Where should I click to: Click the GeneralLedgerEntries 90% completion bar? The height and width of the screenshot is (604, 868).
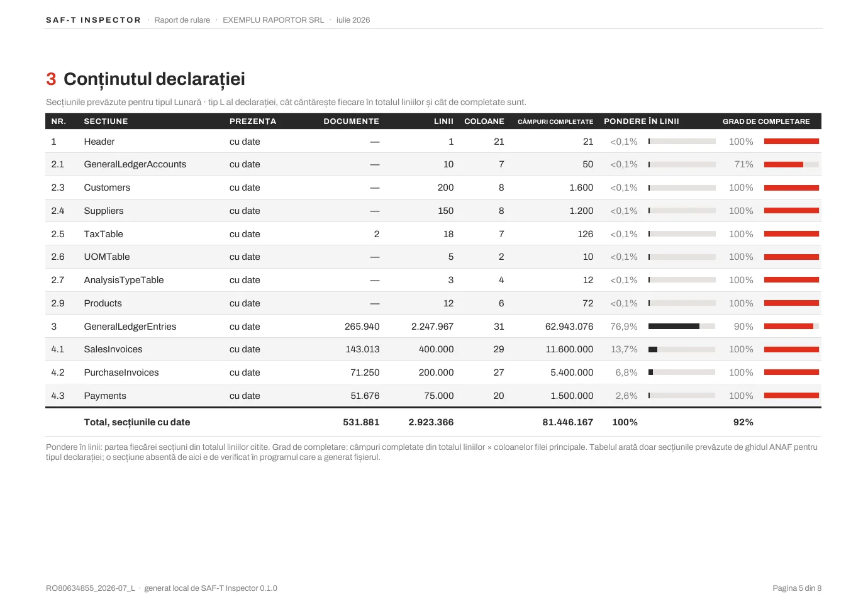pyautogui.click(x=791, y=327)
